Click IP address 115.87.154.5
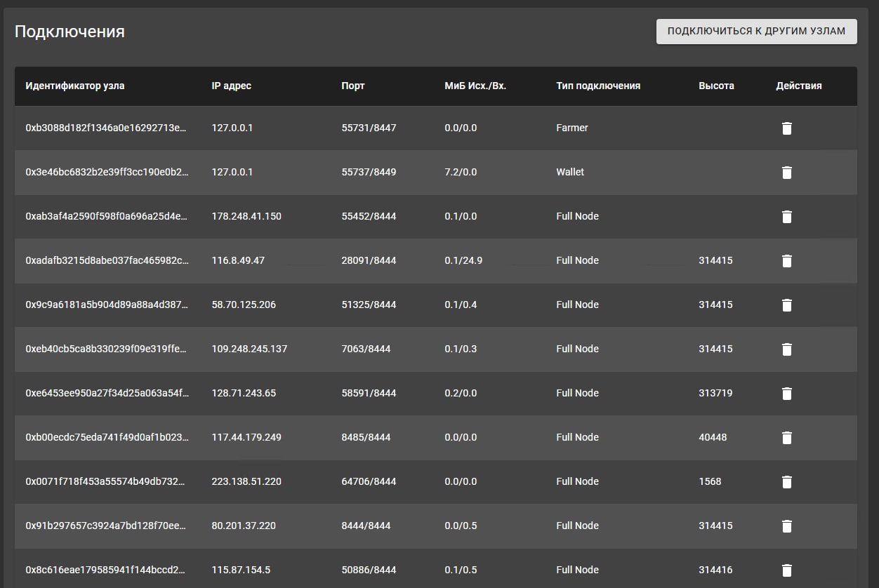 (241, 570)
